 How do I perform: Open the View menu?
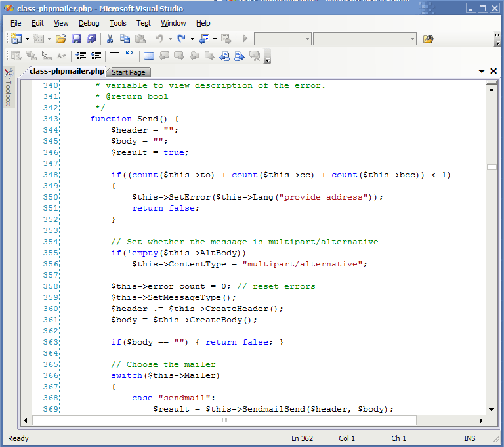click(61, 23)
